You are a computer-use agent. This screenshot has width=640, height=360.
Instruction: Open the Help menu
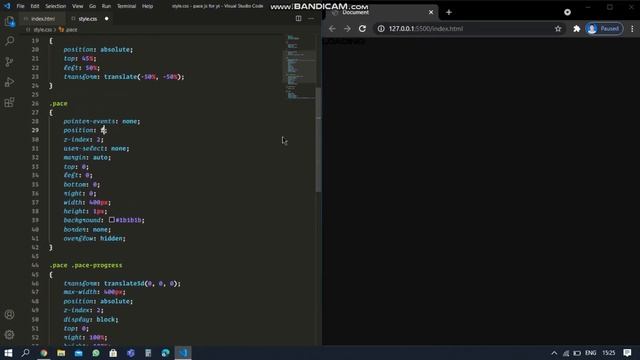[147, 6]
